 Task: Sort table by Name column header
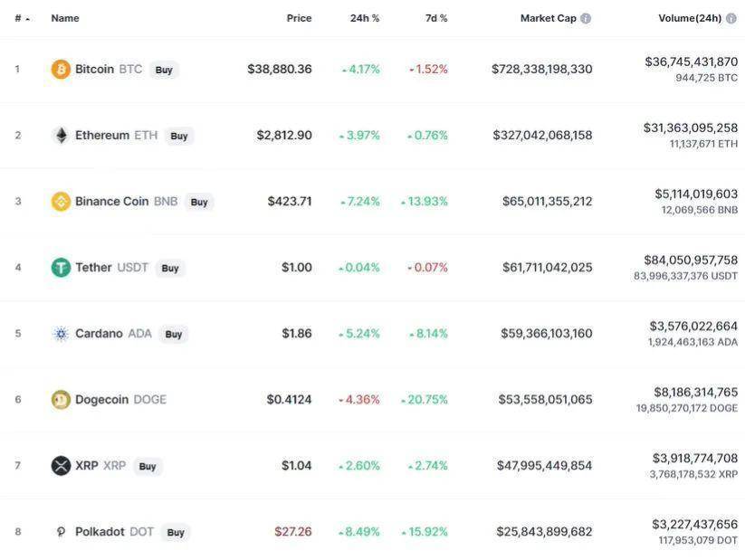[65, 18]
